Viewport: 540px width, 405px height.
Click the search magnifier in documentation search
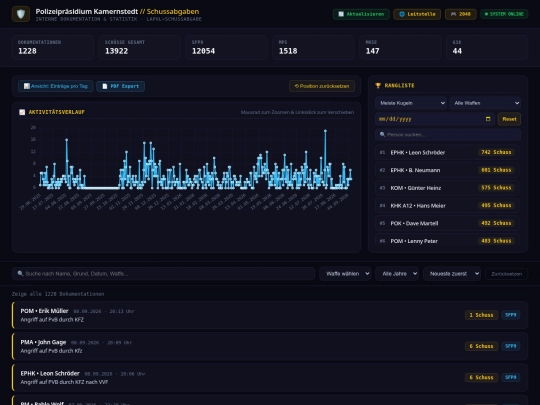click(x=20, y=273)
